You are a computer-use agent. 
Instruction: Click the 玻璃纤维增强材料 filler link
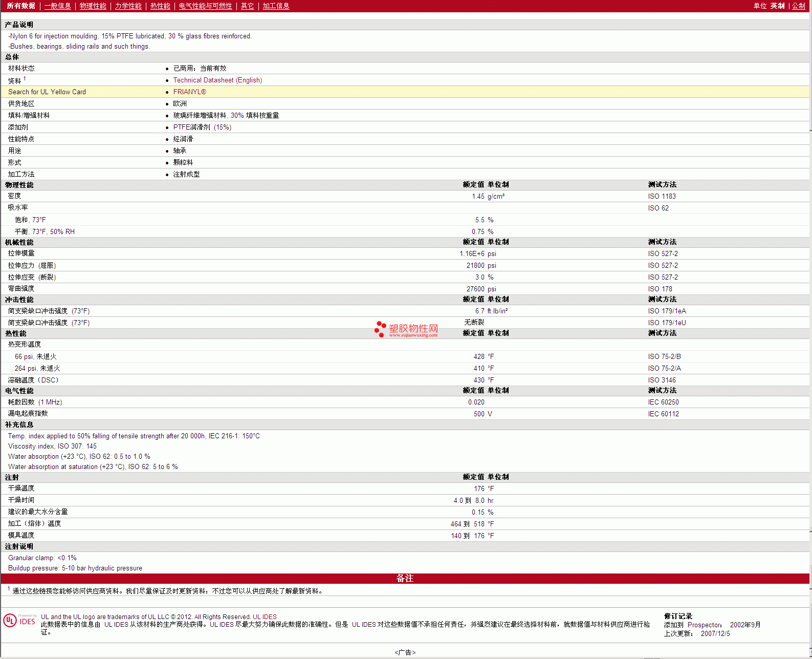(x=200, y=116)
